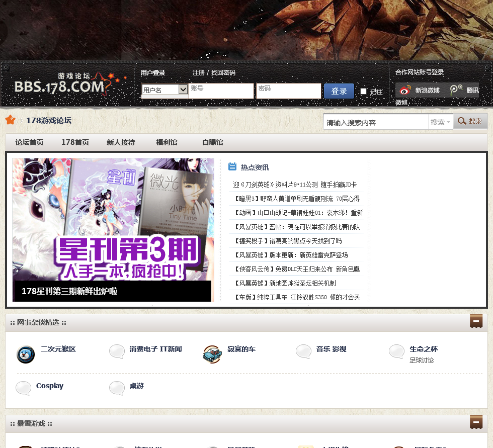Open news 【侠客风云传】免费DLC天王归来公布

296,269
